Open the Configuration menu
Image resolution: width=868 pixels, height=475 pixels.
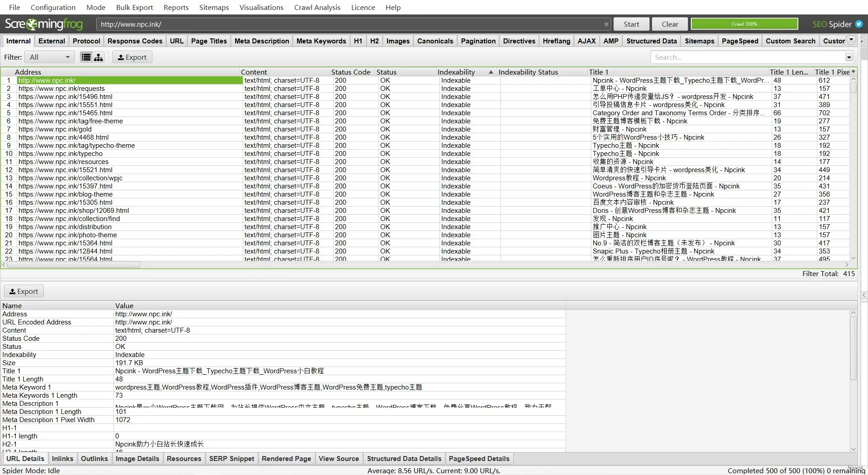point(53,7)
